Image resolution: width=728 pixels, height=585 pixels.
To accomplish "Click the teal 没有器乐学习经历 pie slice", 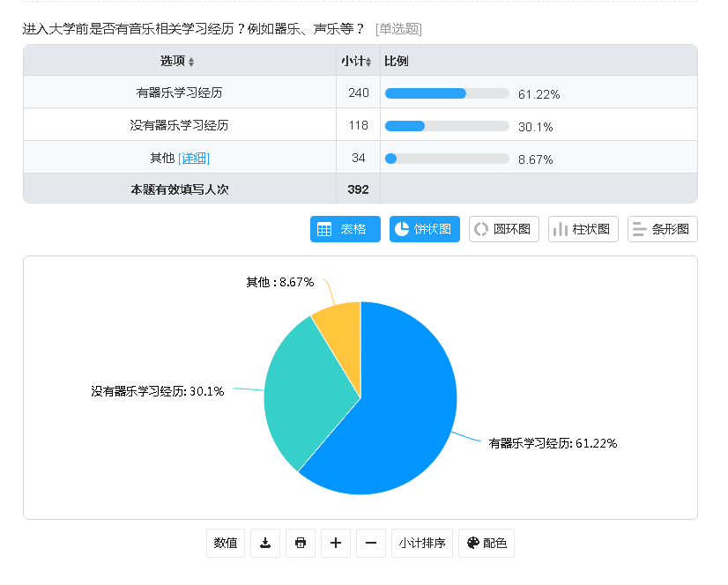I will pyautogui.click(x=300, y=388).
